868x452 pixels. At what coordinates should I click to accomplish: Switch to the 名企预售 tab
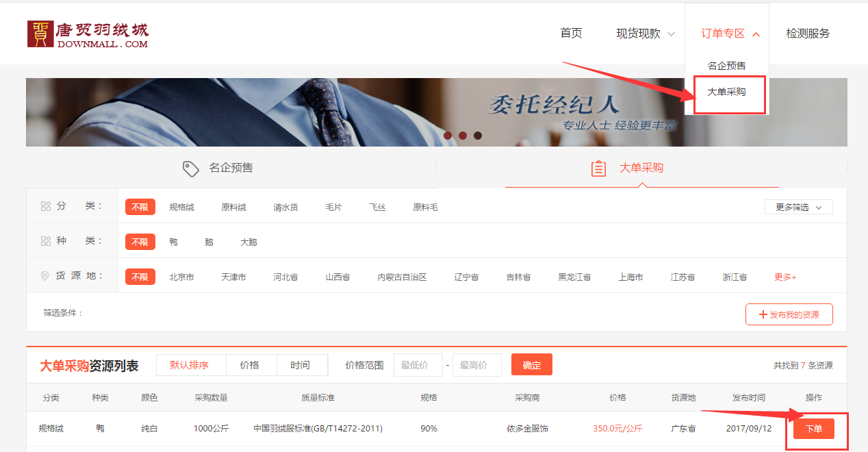tap(231, 168)
